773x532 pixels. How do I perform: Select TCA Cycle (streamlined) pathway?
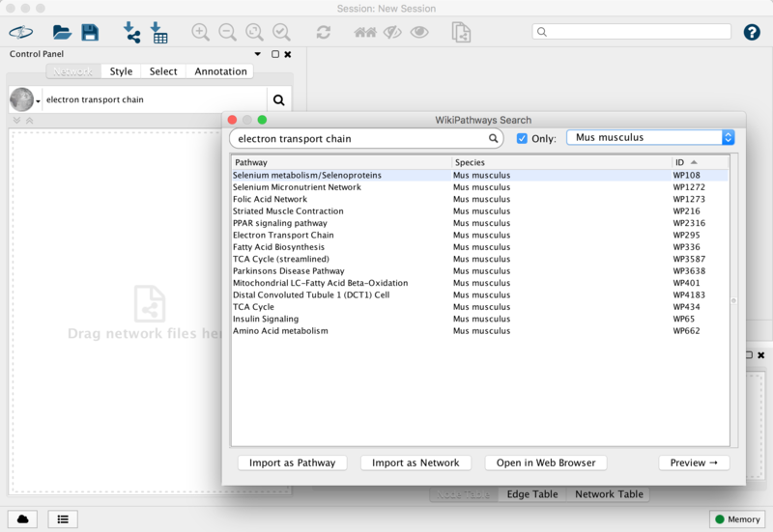(479, 259)
